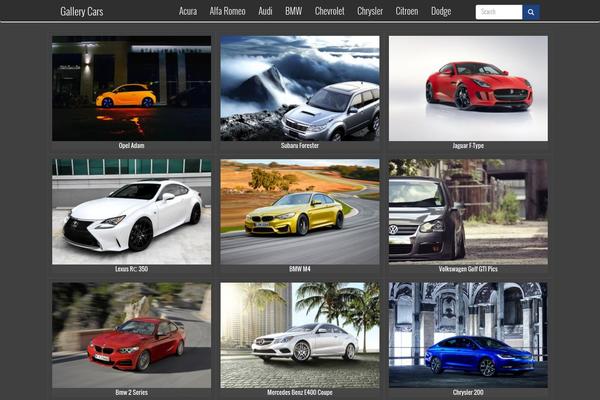The image size is (600, 400).
Task: Click the 'Volkswagen Golf GTI Pics' caption
Action: coord(468,269)
